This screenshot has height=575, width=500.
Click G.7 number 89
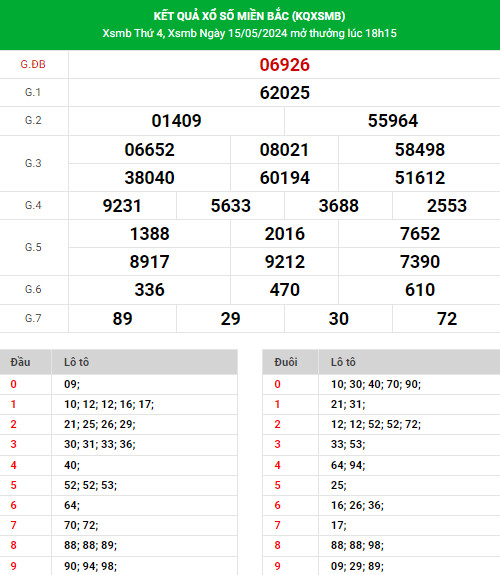click(x=122, y=319)
